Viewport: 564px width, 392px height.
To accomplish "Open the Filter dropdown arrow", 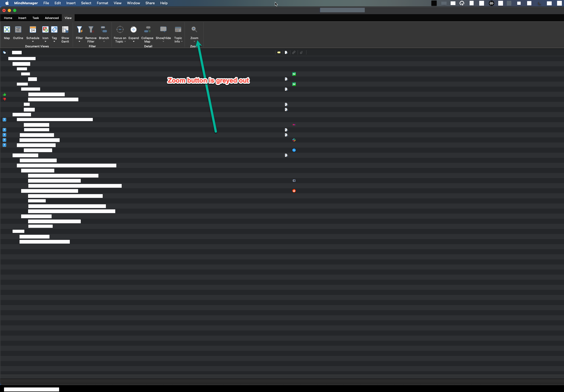I will tap(79, 42).
